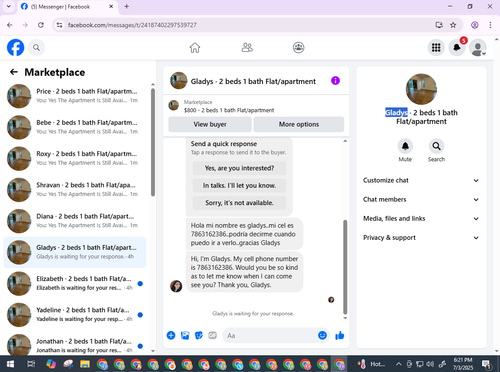Open Diana conversation in list

coord(75,221)
